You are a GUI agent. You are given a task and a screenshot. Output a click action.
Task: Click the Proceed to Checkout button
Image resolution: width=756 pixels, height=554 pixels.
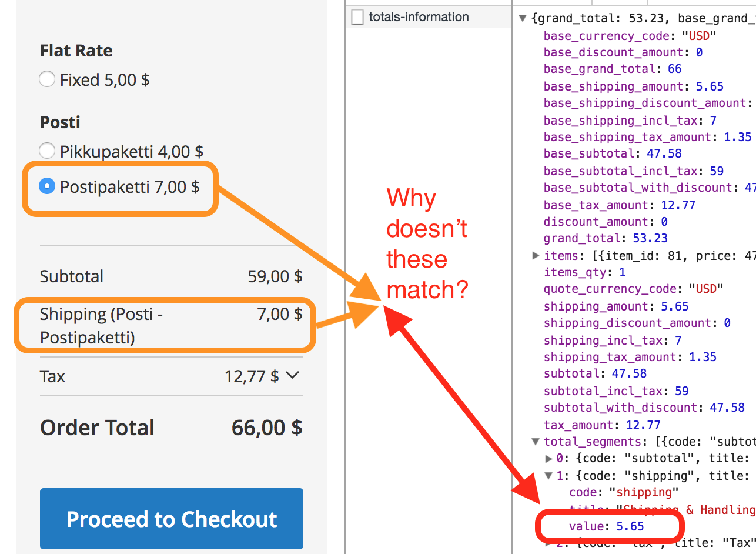click(x=172, y=519)
